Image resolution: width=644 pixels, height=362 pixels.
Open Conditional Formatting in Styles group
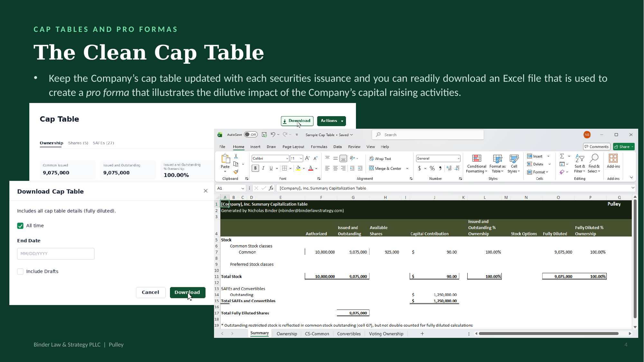[x=477, y=164]
